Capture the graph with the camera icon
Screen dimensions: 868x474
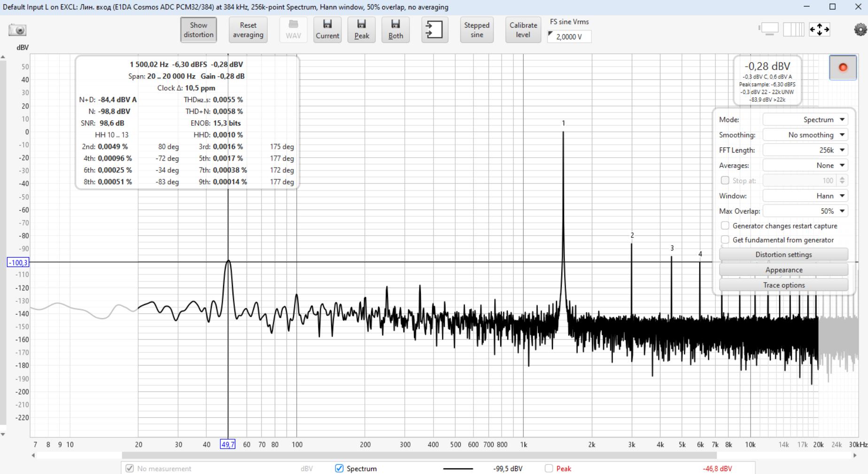pos(17,30)
